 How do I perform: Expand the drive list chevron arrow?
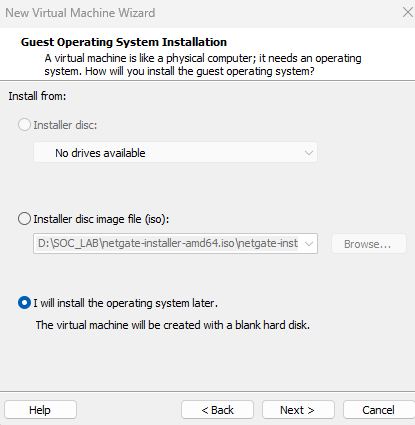pos(309,153)
